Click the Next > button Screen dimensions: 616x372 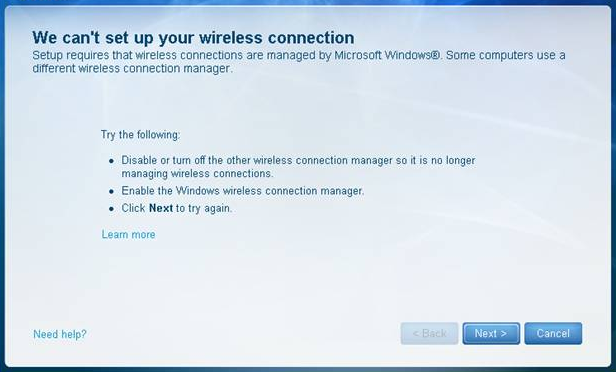491,334
